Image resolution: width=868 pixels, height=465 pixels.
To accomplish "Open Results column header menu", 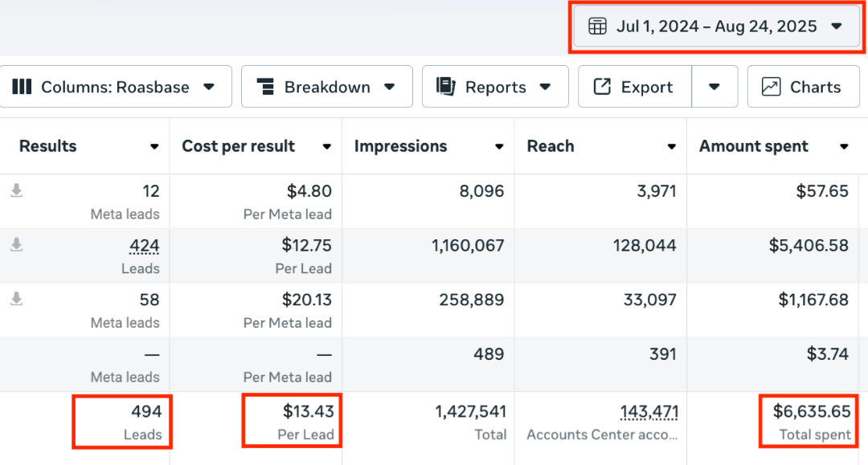I will coord(154,147).
